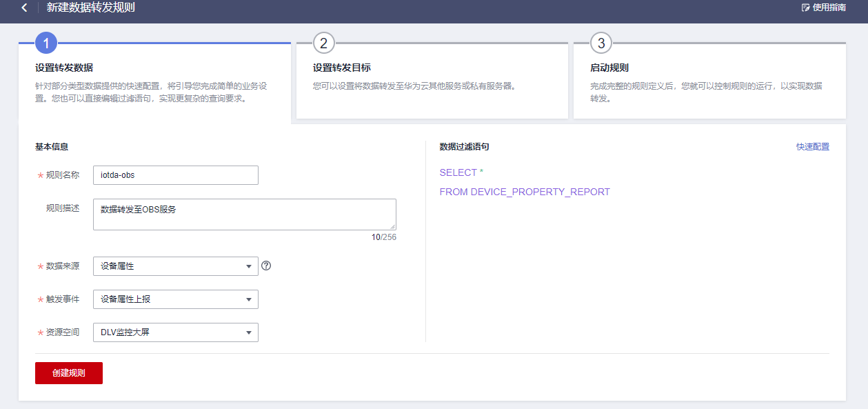The height and width of the screenshot is (409, 868).
Task: Switch to 设置转发目标 step tab
Action: tap(342, 68)
